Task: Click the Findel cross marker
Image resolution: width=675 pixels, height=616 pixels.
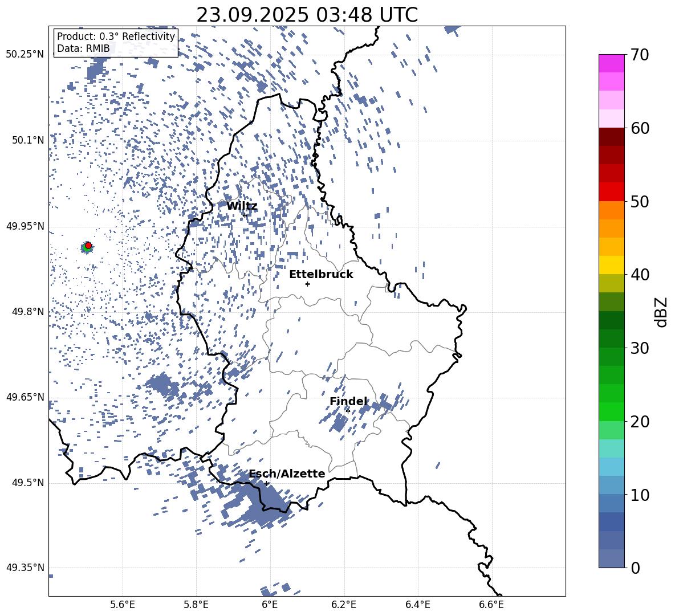Action: coord(348,411)
